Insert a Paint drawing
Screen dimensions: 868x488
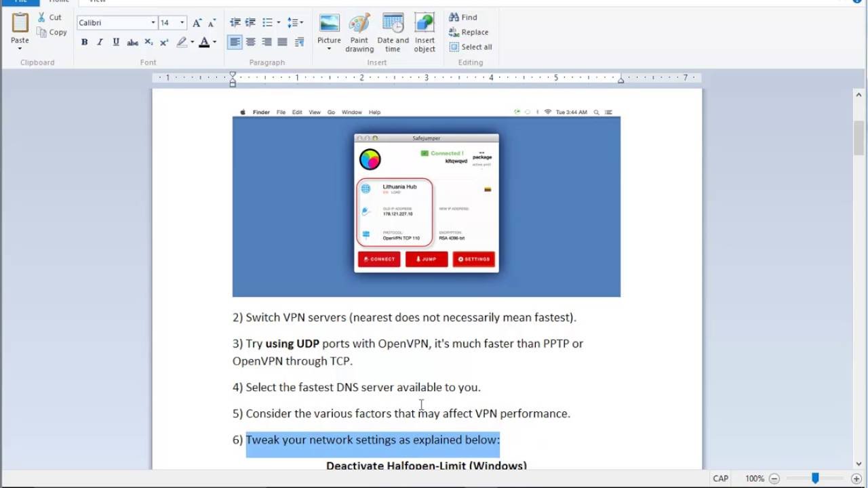point(359,33)
